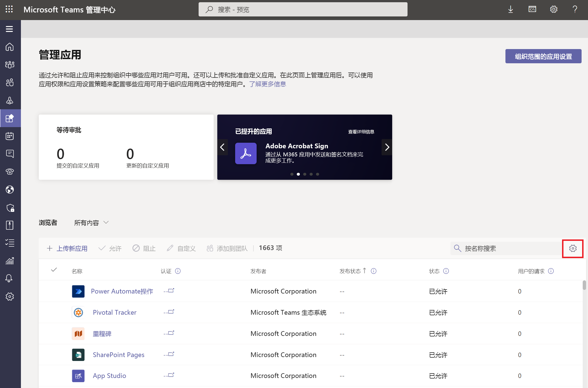
Task: Open the Planning checklist sidebar icon
Action: (x=10, y=243)
